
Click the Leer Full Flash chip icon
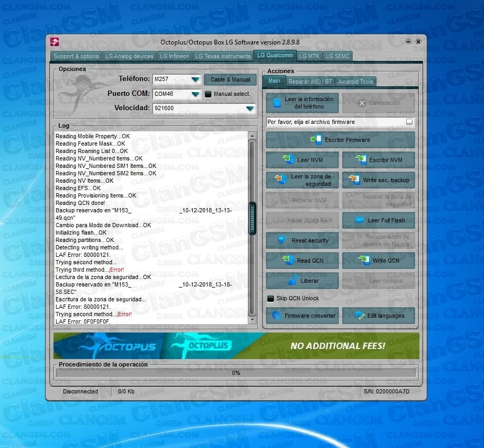coord(360,220)
